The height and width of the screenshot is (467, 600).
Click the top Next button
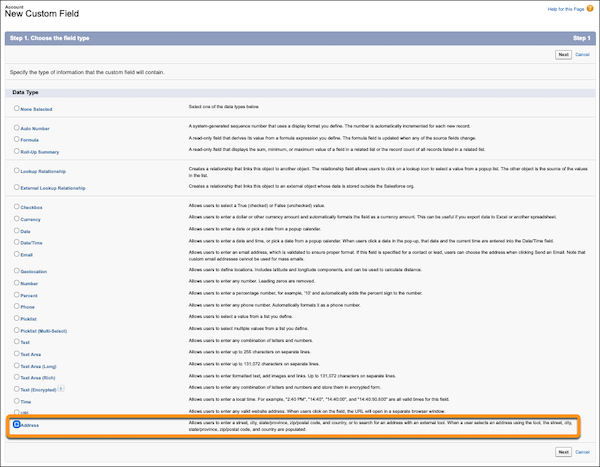pyautogui.click(x=563, y=55)
